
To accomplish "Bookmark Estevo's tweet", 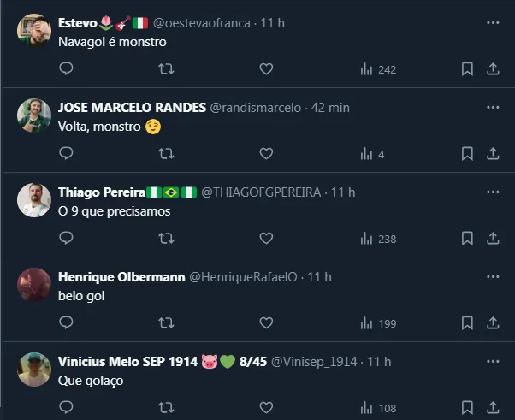I will pyautogui.click(x=467, y=69).
